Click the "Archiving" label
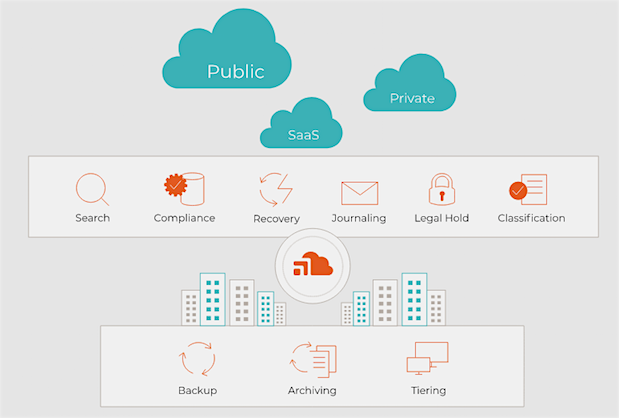 point(312,390)
